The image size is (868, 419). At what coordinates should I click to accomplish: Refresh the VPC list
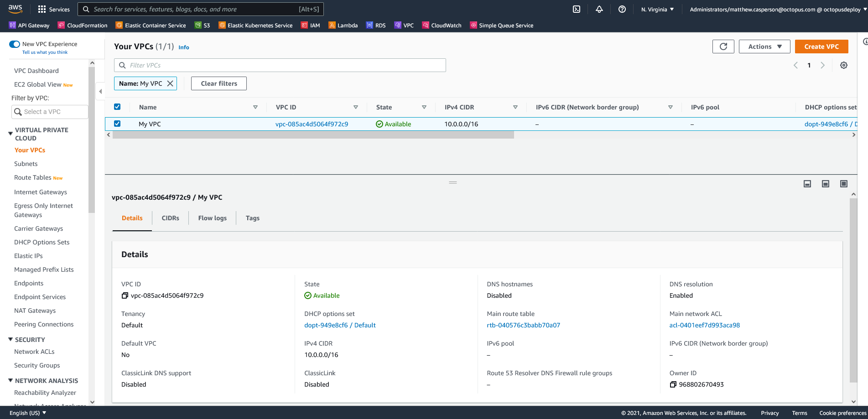coord(723,46)
